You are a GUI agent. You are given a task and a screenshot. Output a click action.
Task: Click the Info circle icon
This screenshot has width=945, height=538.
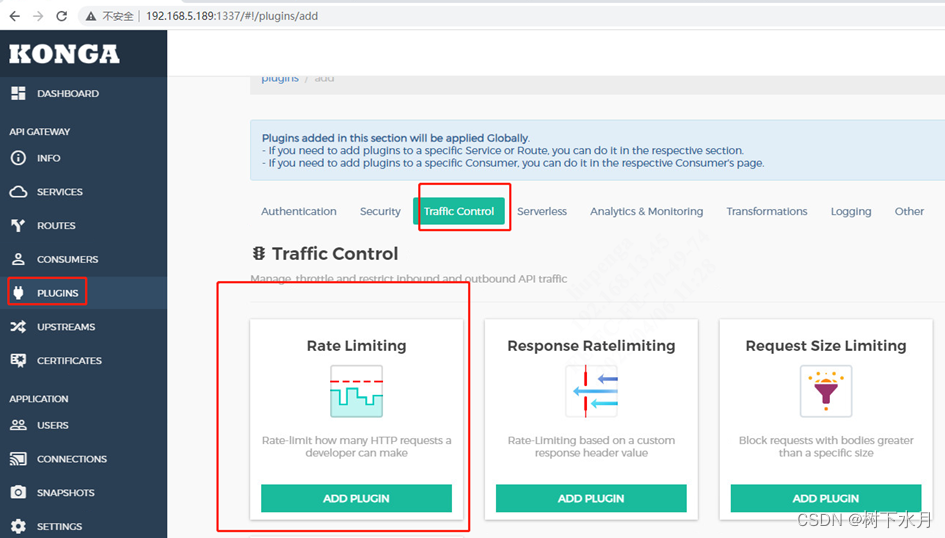tap(18, 158)
